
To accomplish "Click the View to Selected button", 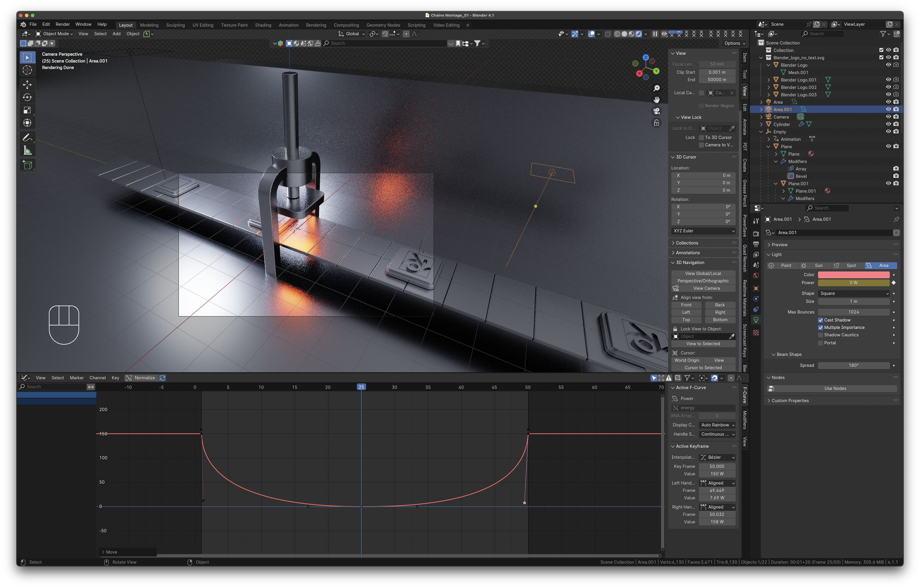I will [703, 344].
